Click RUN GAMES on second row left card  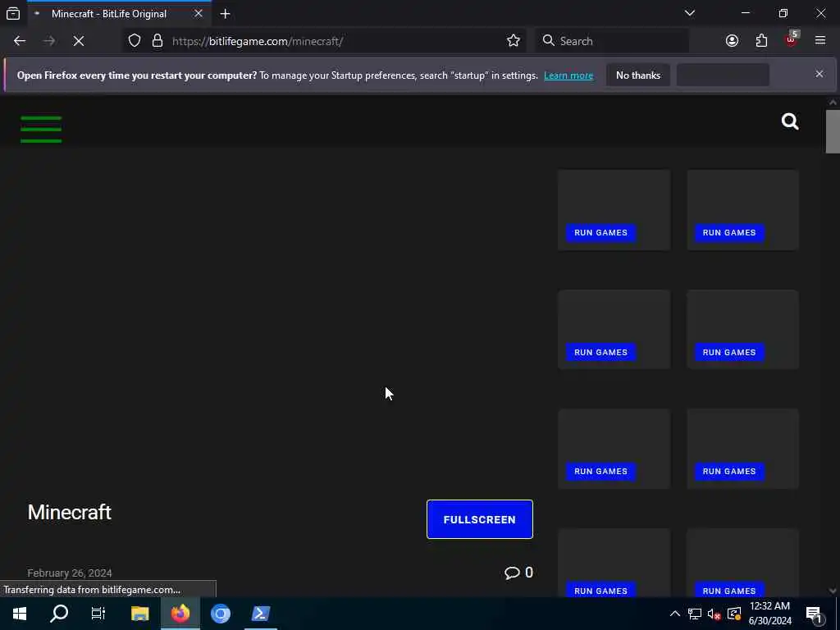click(x=600, y=352)
